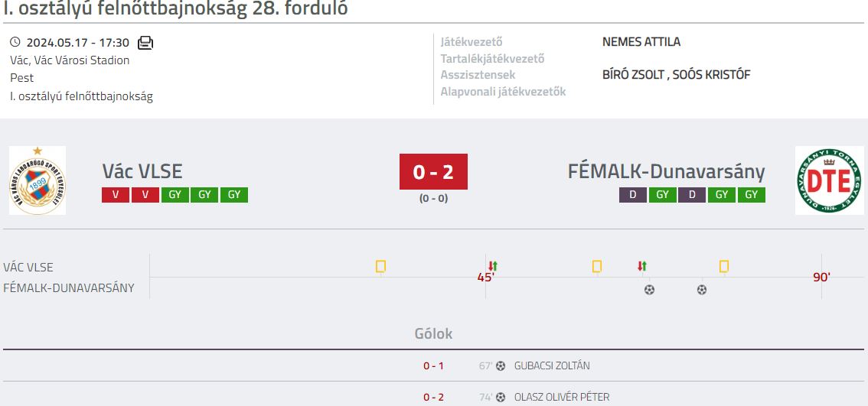
Task: Open FÉMALK-Dunavarsány team name link
Action: point(667,171)
